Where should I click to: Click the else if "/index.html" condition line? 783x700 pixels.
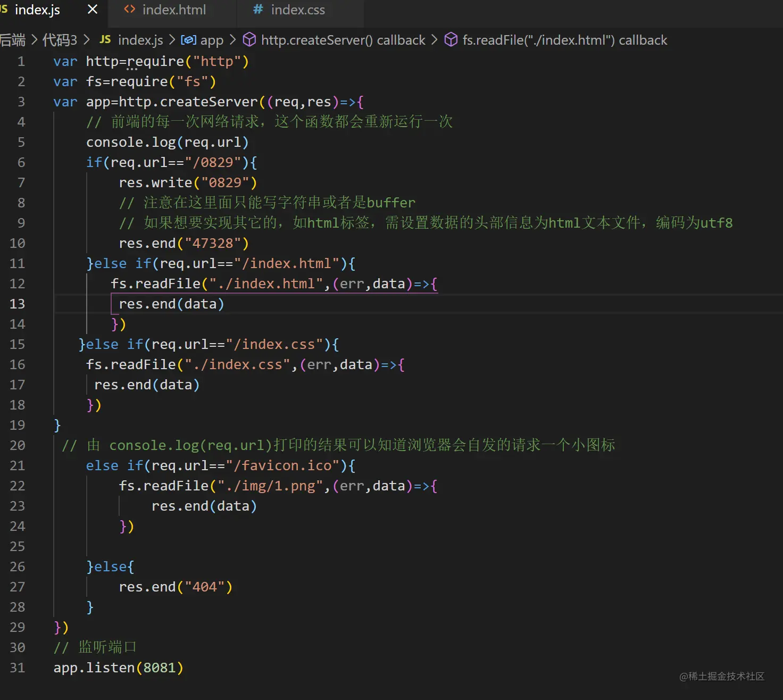221,263
